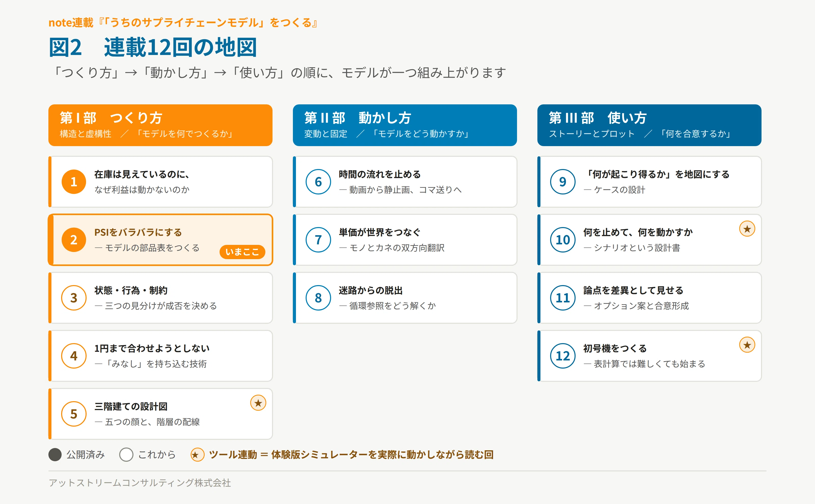This screenshot has width=815, height=504.
Task: Click subtitle — モノとカネの双方向翻訳
Action: [391, 248]
